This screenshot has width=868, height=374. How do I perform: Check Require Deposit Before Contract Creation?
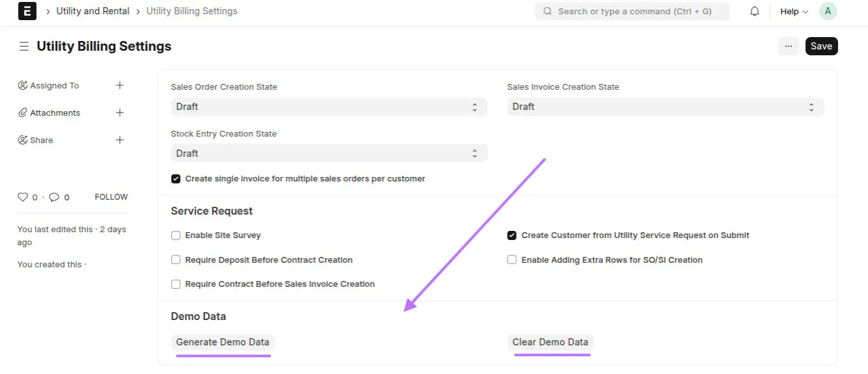pos(176,260)
